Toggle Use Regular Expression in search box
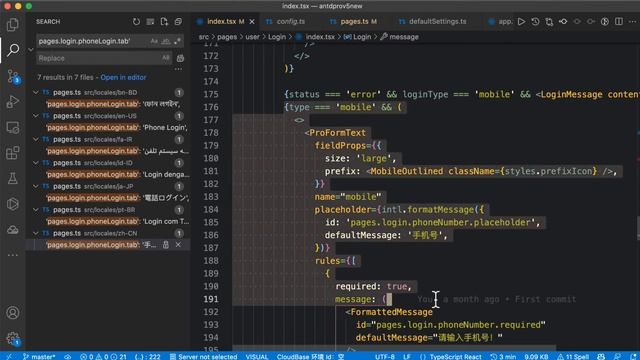Image resolution: width=640 pixels, height=360 pixels. (177, 41)
